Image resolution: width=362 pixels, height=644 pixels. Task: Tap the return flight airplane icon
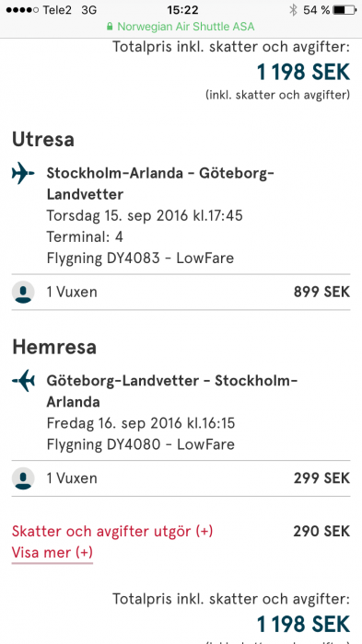(23, 380)
